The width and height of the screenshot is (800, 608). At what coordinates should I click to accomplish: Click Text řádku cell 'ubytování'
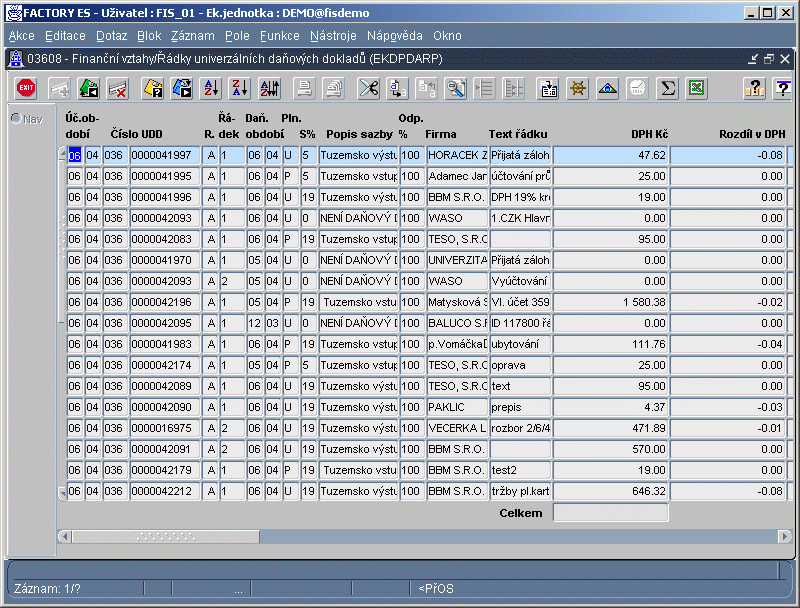pos(520,344)
